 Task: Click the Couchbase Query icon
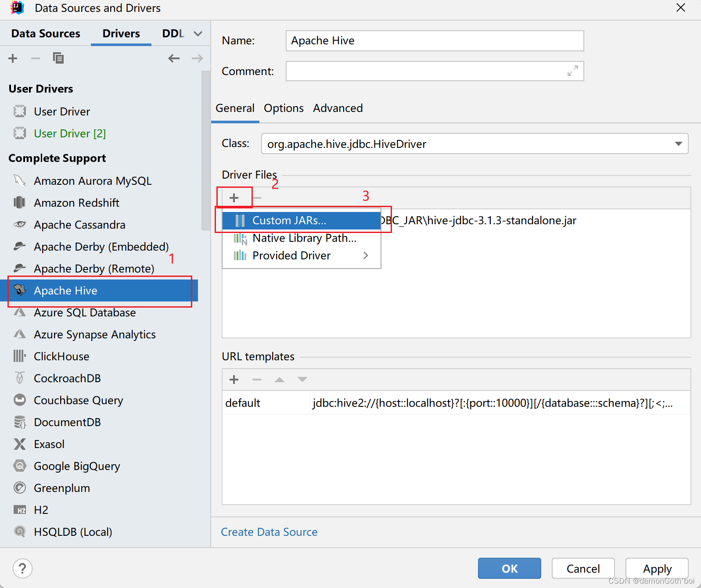[x=20, y=400]
